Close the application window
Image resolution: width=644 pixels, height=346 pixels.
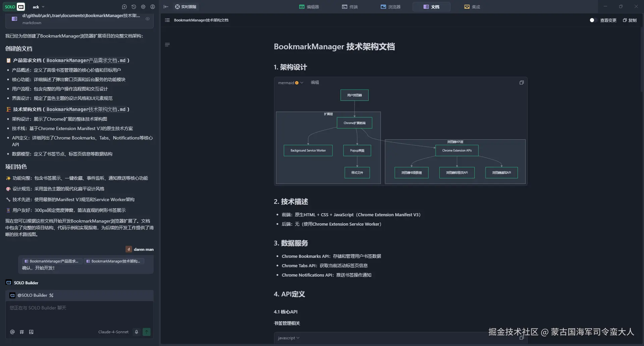636,7
